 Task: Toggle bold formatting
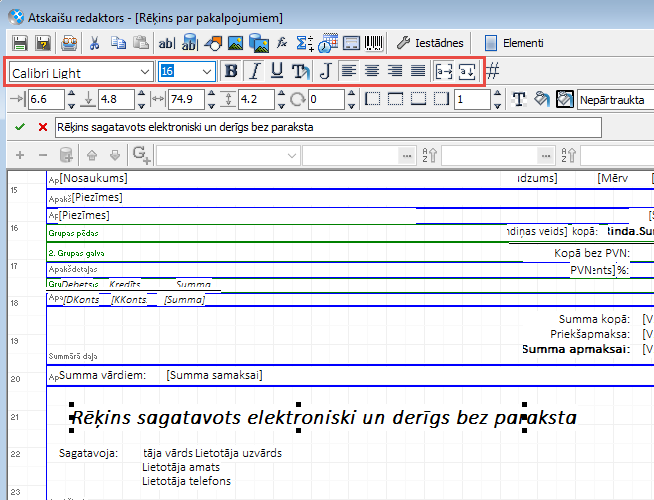click(232, 71)
